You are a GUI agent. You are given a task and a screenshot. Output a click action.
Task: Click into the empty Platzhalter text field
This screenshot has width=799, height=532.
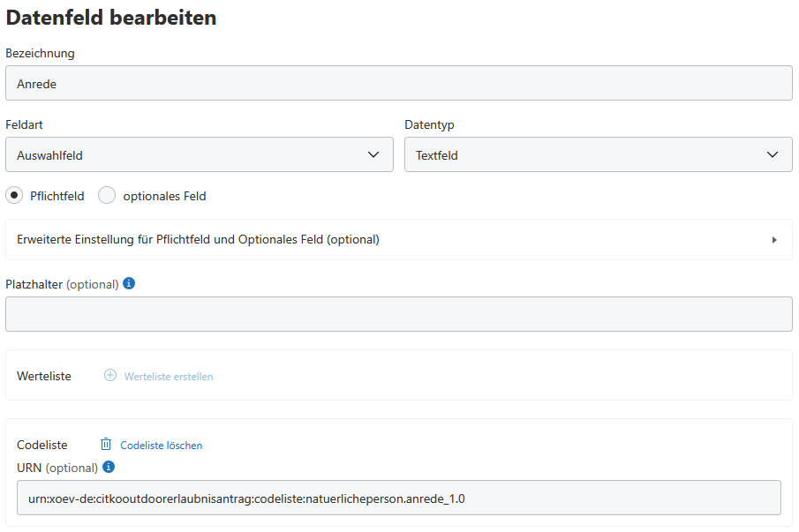click(x=398, y=314)
